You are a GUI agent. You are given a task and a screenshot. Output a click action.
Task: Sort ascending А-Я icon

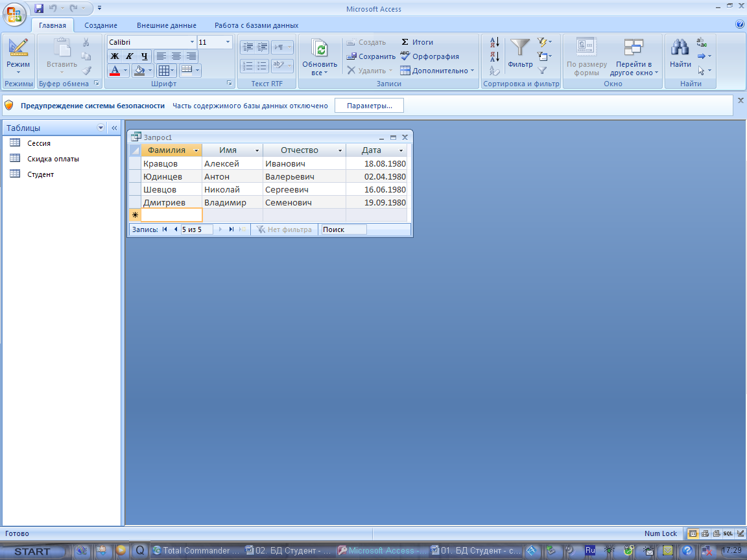pos(495,42)
